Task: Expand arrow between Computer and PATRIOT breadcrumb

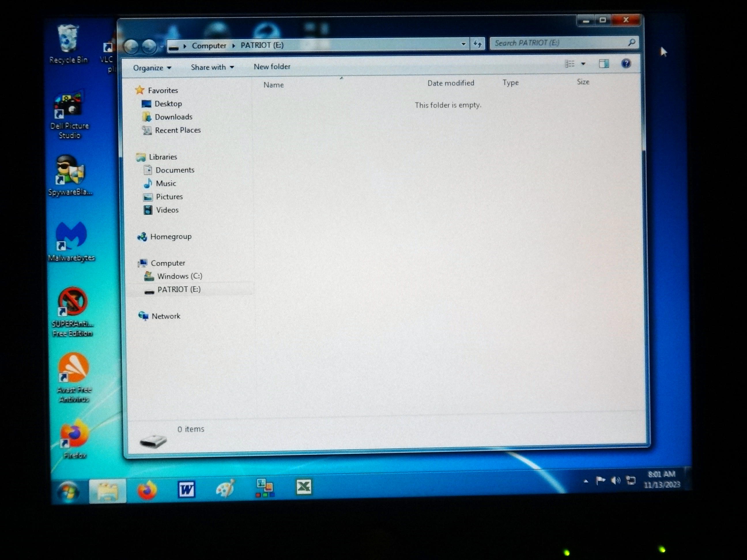Action: (x=233, y=45)
